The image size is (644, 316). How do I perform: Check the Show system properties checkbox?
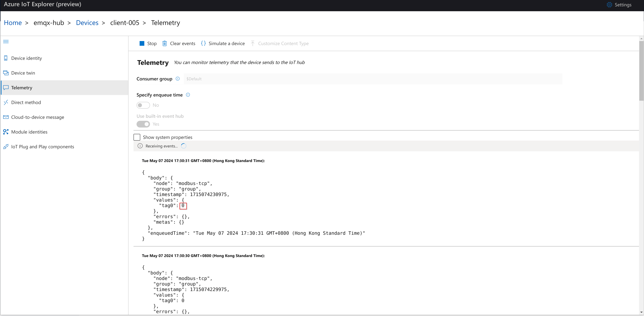137,137
